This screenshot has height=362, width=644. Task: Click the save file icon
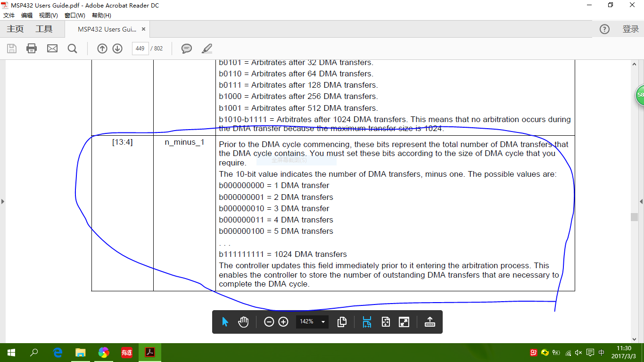coord(12,49)
